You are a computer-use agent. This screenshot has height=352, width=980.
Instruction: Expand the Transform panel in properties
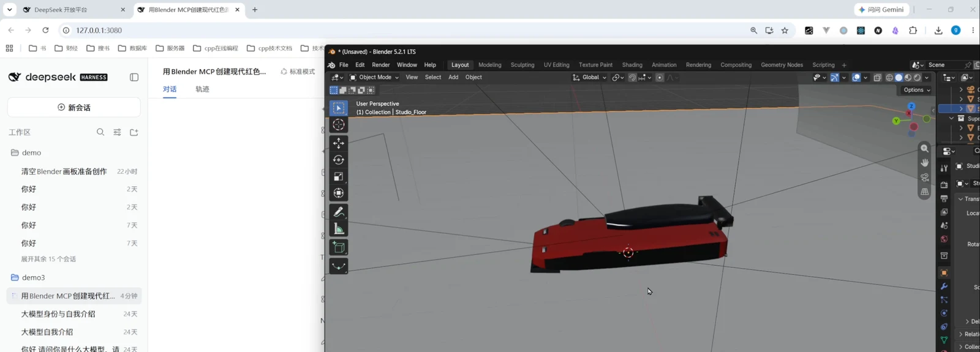[x=968, y=199]
